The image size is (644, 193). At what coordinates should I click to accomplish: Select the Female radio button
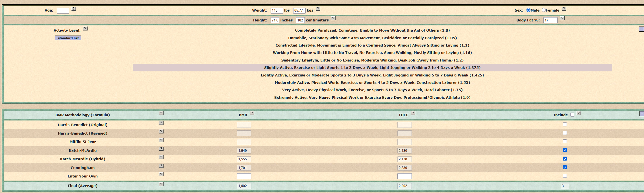[x=543, y=10]
